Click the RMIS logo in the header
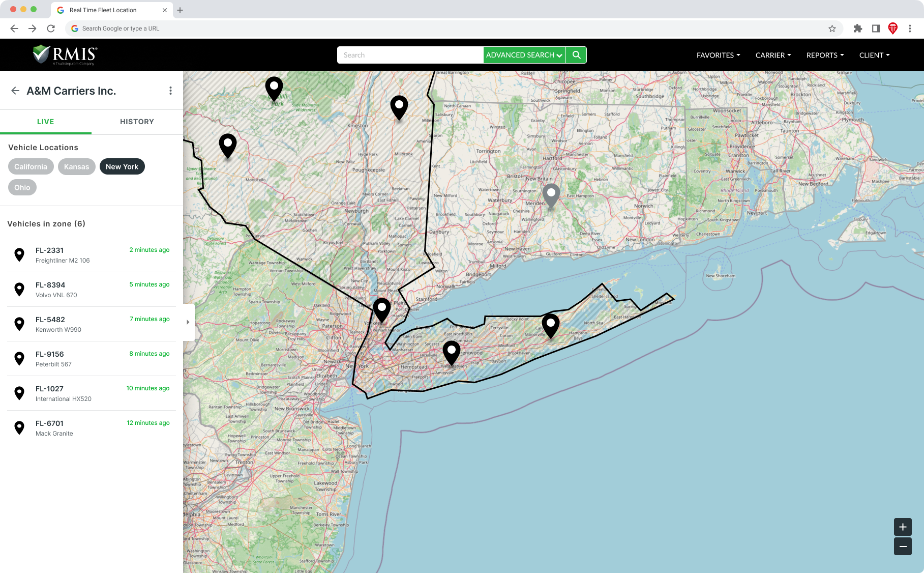The image size is (924, 573). (63, 54)
